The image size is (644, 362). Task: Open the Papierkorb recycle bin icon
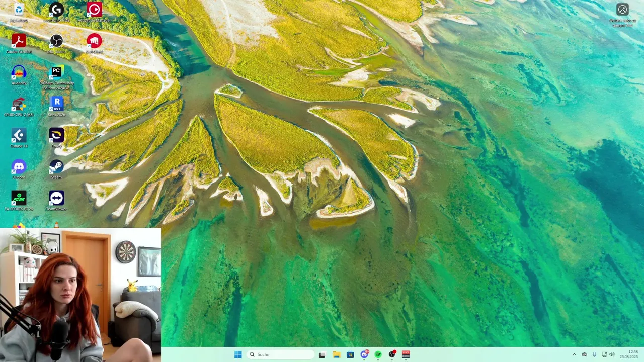tap(19, 13)
